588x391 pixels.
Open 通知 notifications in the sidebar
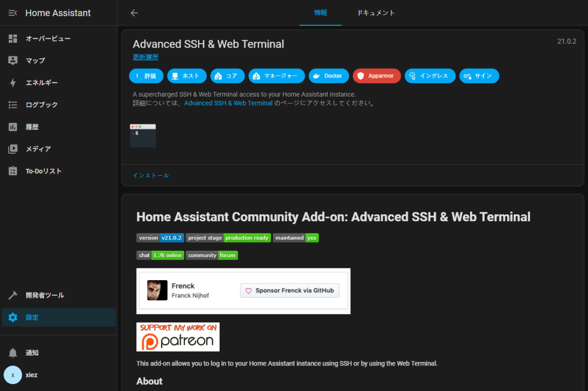59,353
